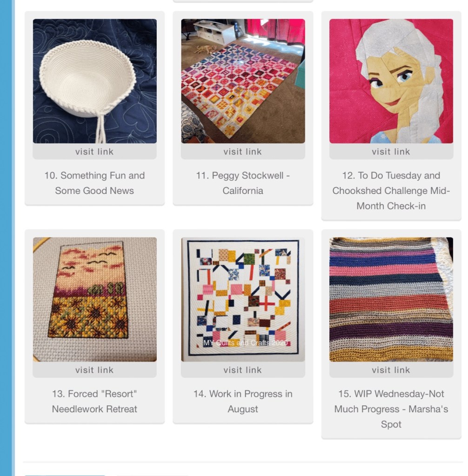Open entry 11 Peggy Stockwell - California
Viewport: 468px width, 476px height.
pos(243,183)
